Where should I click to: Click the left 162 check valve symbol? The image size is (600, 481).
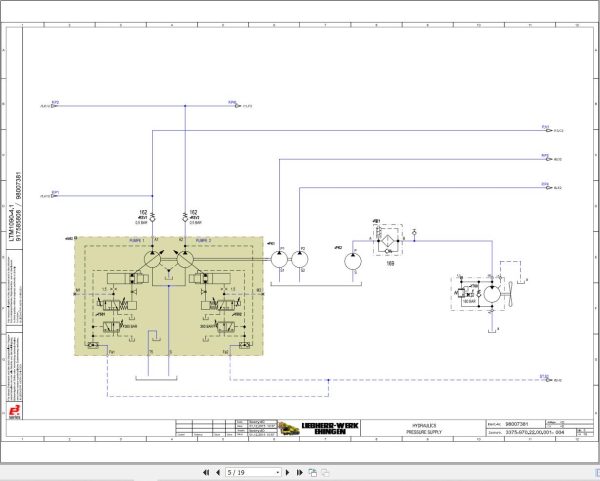pos(153,218)
